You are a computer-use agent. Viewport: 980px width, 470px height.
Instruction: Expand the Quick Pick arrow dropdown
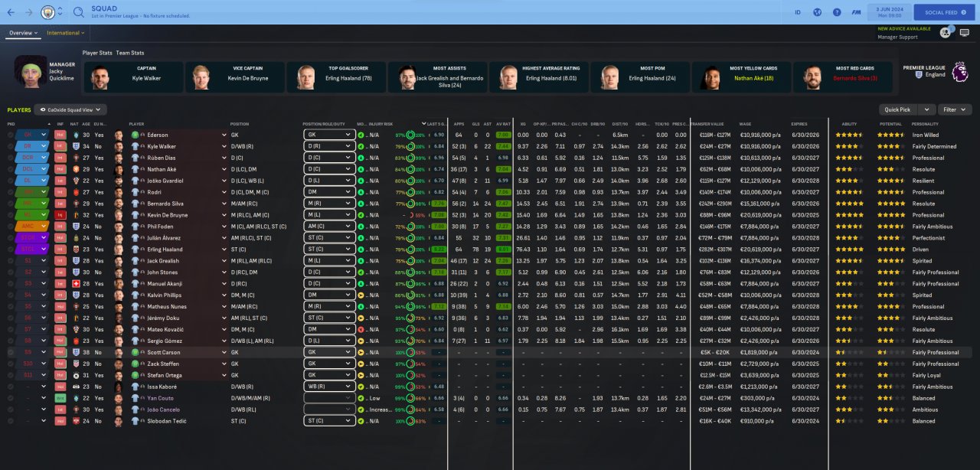pos(926,109)
